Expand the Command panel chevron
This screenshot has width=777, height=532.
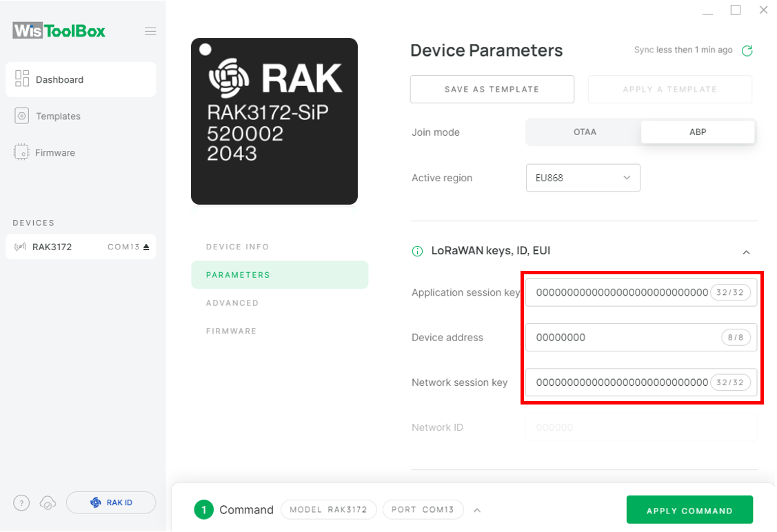click(477, 510)
